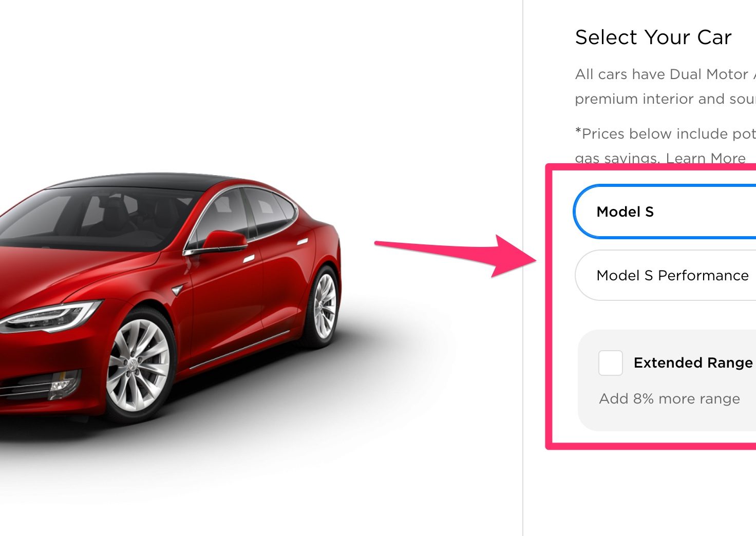Click the red side mirror on the car
This screenshot has width=756, height=536.
click(224, 241)
